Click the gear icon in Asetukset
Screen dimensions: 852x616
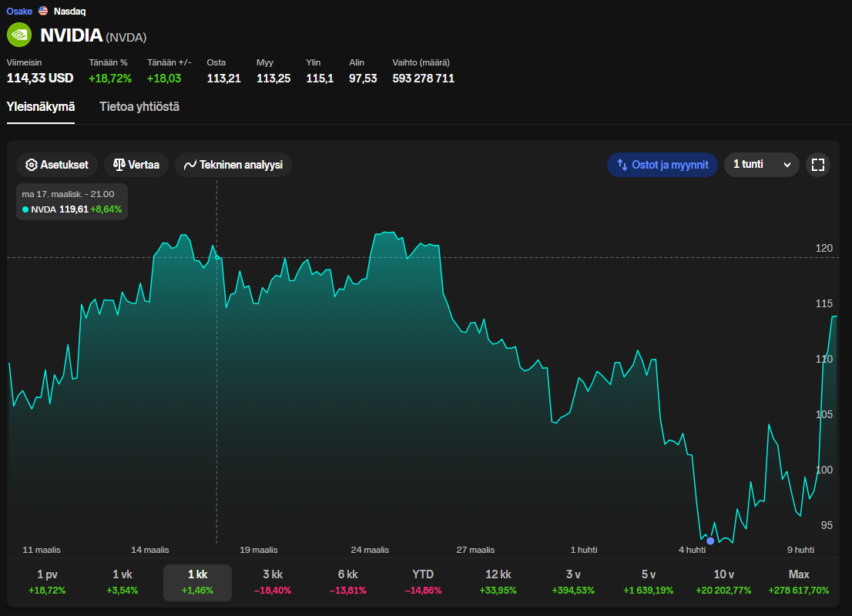(32, 165)
